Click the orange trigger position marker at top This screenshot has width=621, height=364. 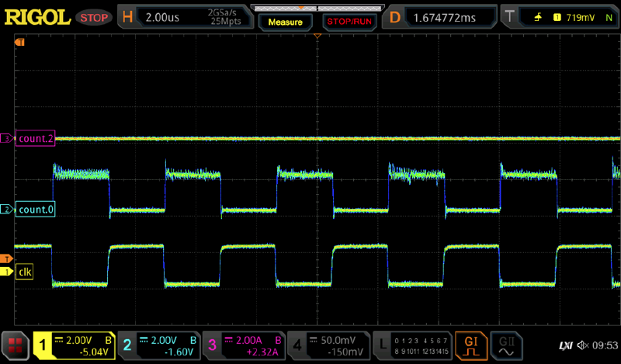click(x=317, y=37)
